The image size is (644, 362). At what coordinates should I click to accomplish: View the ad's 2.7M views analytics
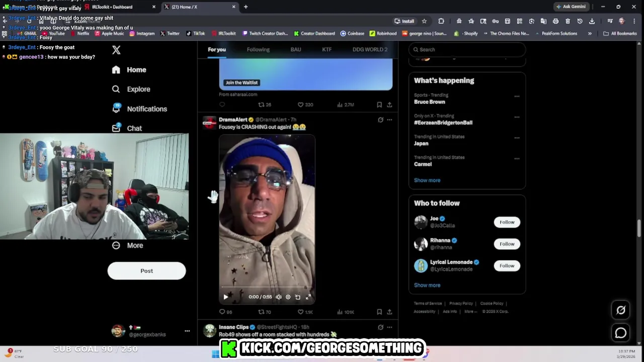346,105
